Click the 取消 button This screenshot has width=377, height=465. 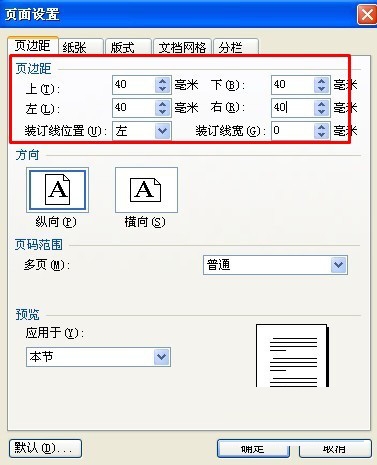pos(335,449)
